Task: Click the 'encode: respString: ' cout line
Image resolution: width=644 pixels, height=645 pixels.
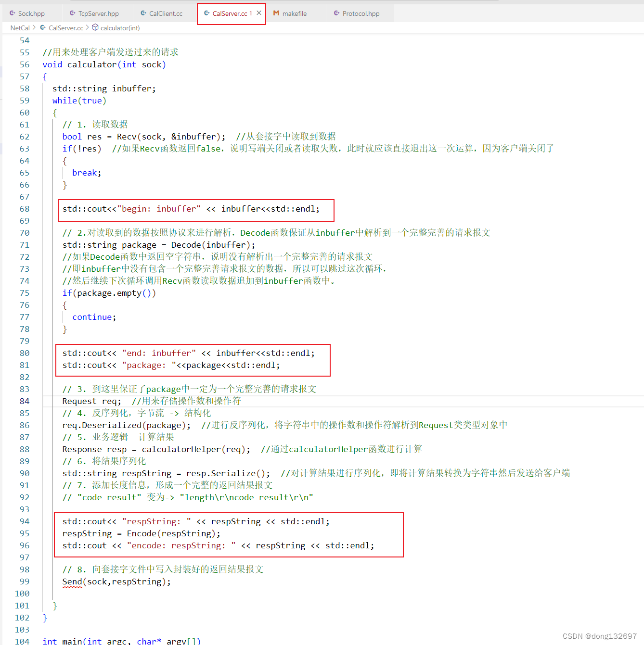Action: click(218, 545)
